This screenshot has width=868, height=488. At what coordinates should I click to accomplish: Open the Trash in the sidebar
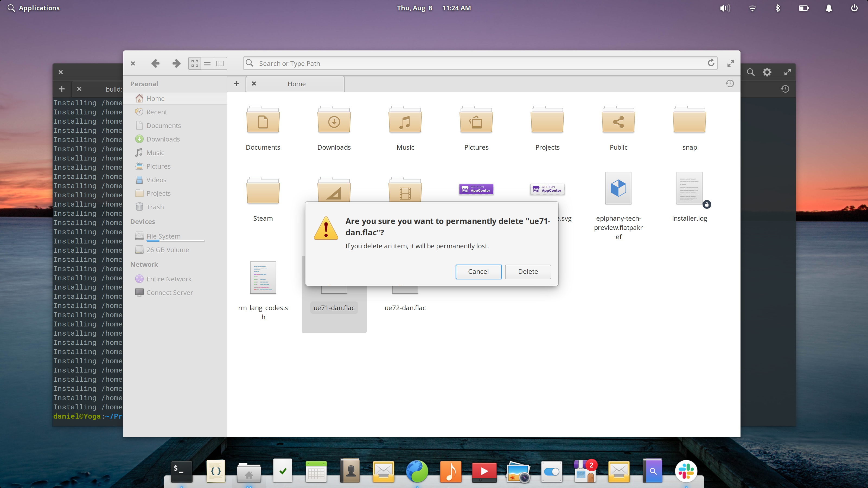click(155, 206)
